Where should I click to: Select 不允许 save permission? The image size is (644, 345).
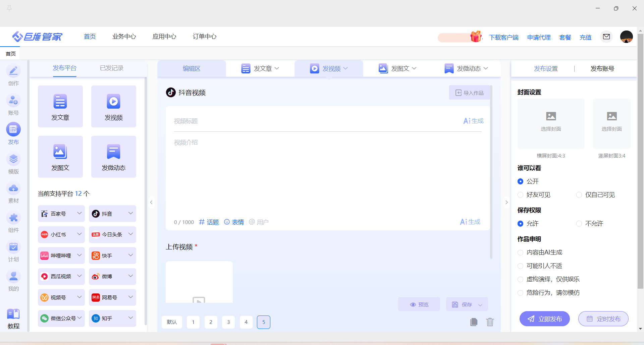click(x=579, y=224)
